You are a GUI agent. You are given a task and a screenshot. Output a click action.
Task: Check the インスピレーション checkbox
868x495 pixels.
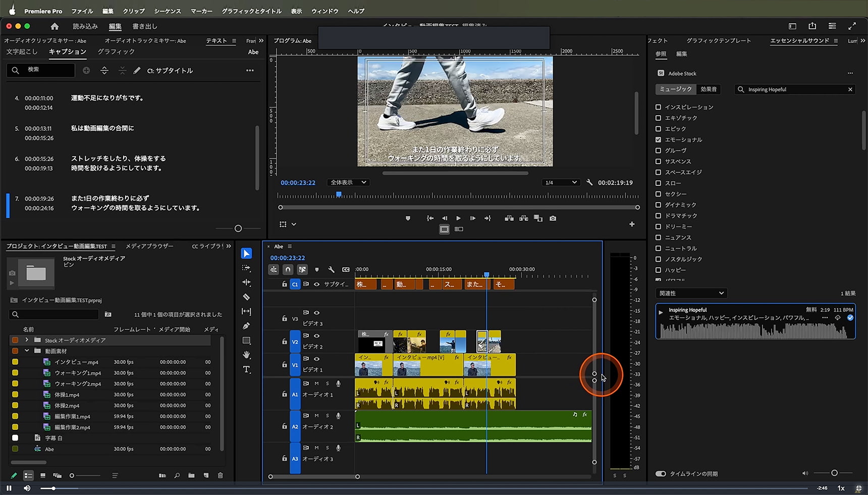point(658,107)
